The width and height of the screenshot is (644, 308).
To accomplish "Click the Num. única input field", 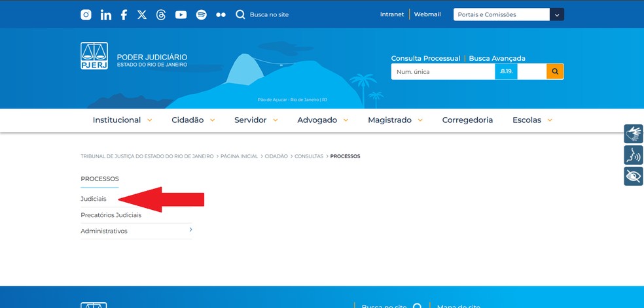I will pos(442,71).
